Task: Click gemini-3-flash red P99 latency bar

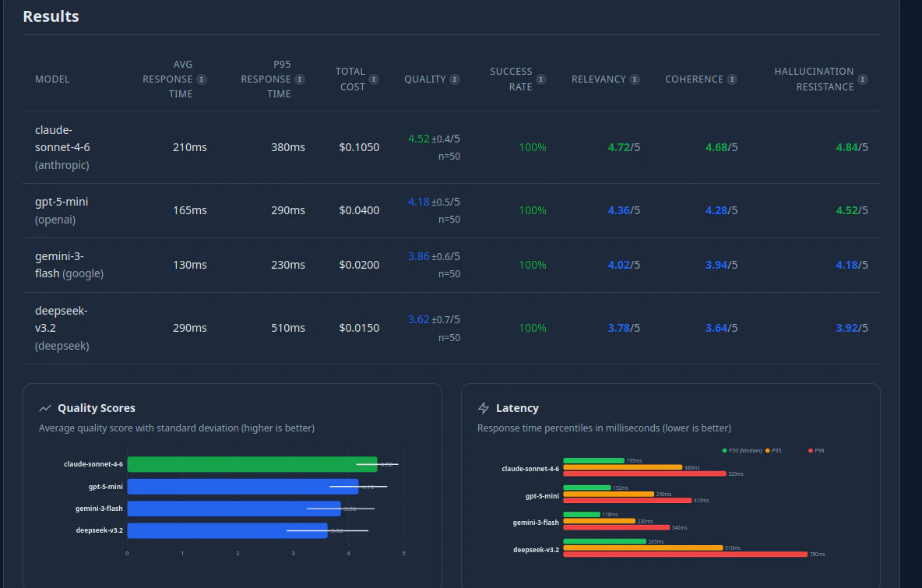Action: (616, 527)
